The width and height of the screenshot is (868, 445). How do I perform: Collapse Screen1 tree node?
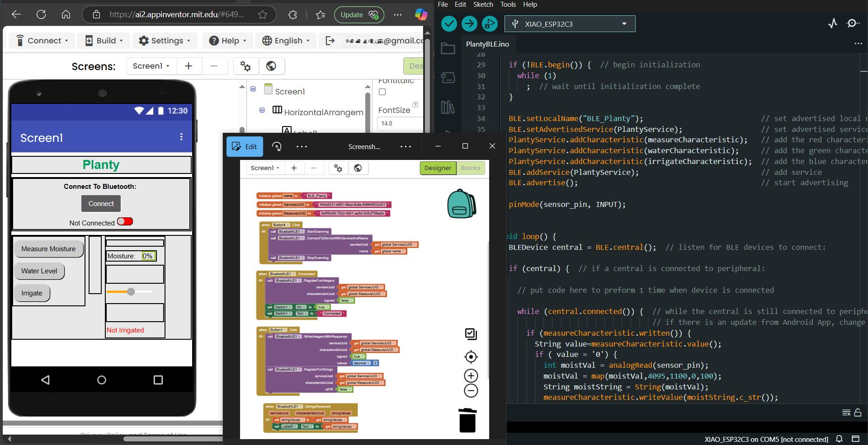(x=253, y=89)
